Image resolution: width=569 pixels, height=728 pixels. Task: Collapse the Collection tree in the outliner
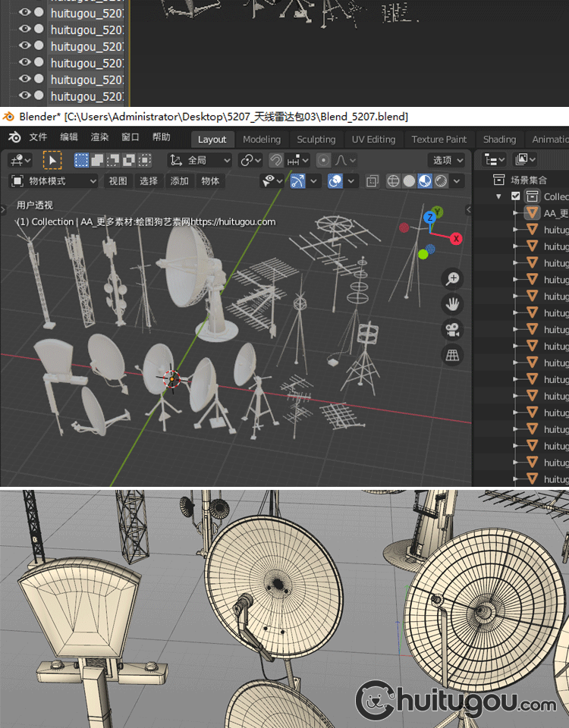click(498, 196)
